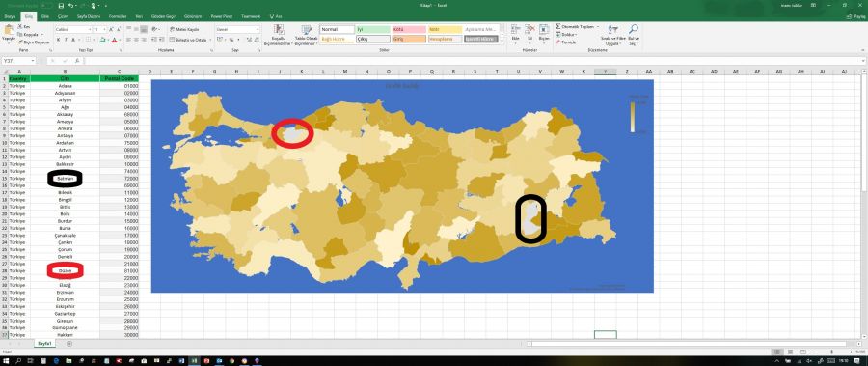Toggle Bold (K) formatting
The width and height of the screenshot is (868, 366).
pos(59,40)
